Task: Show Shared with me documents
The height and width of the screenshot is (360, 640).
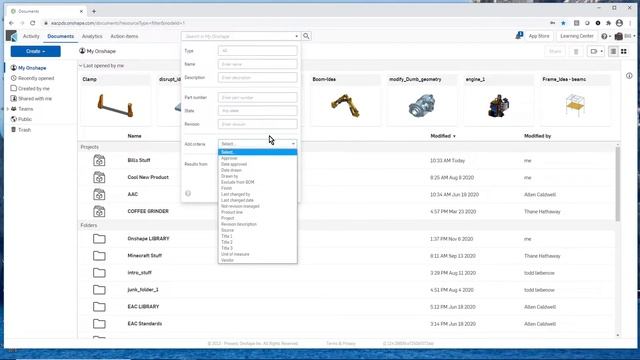Action: coord(35,98)
